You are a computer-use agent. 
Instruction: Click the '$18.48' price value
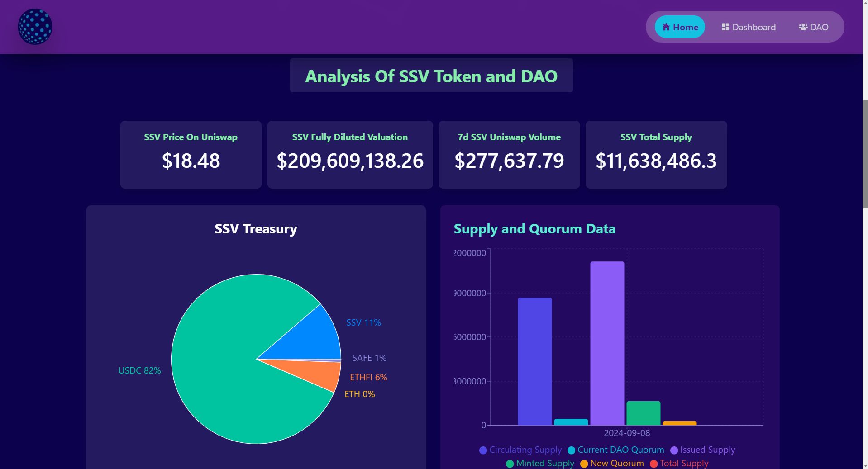pos(191,161)
